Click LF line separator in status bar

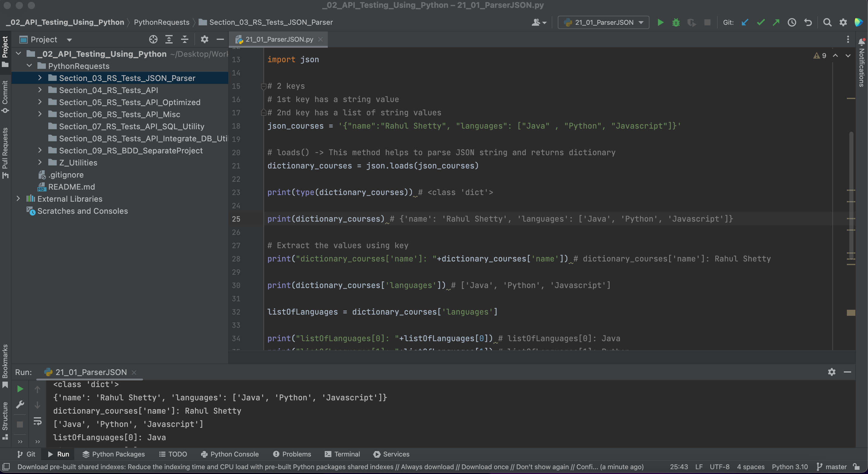tap(699, 466)
